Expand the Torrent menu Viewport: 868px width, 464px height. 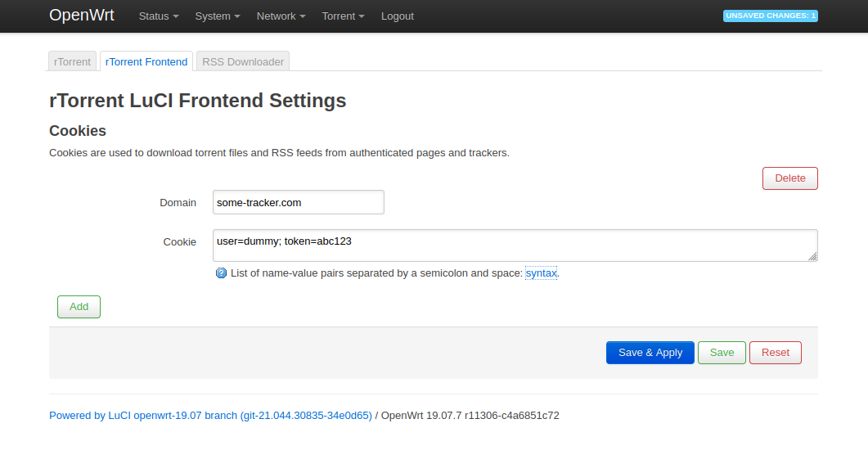click(343, 16)
